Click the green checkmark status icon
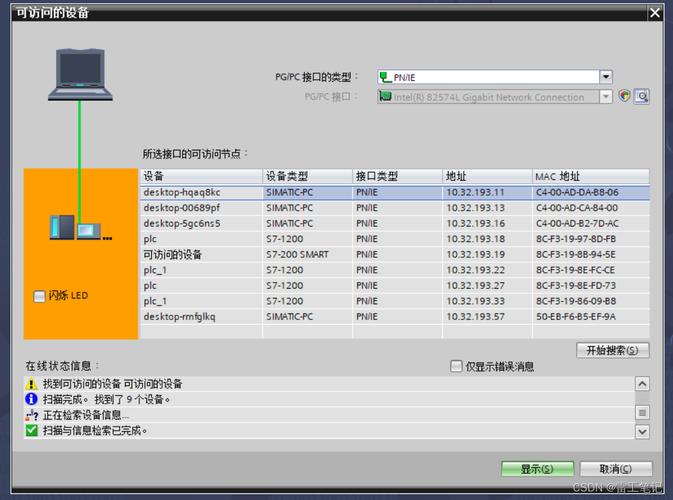The width and height of the screenshot is (673, 500). pos(31,430)
